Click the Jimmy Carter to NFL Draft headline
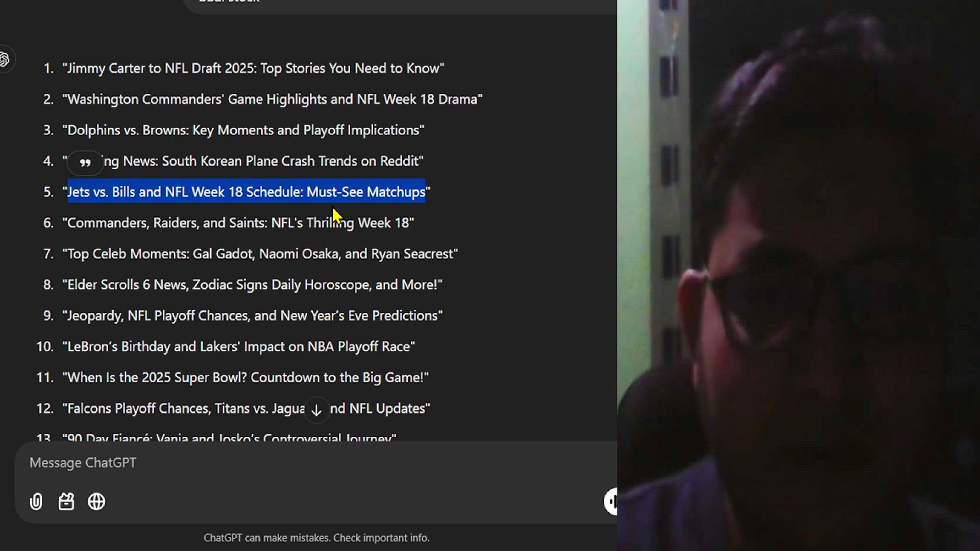The width and height of the screenshot is (980, 551). (x=253, y=68)
